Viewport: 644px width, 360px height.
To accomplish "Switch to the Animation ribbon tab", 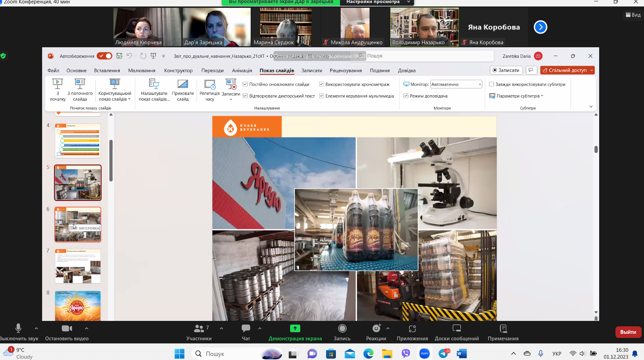I will pos(242,70).
